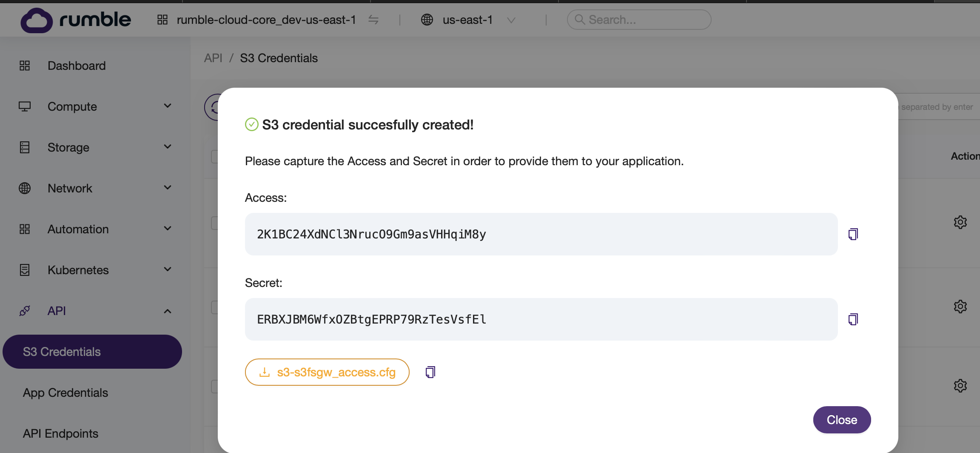Image resolution: width=980 pixels, height=453 pixels.
Task: Click the project grid icon beside rumble-cloud-core_dev-us-east-1
Action: click(162, 20)
